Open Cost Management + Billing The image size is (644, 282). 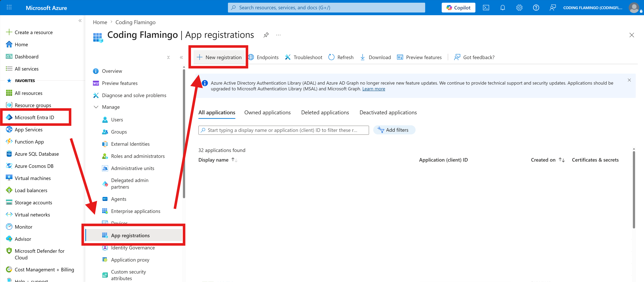[40, 270]
